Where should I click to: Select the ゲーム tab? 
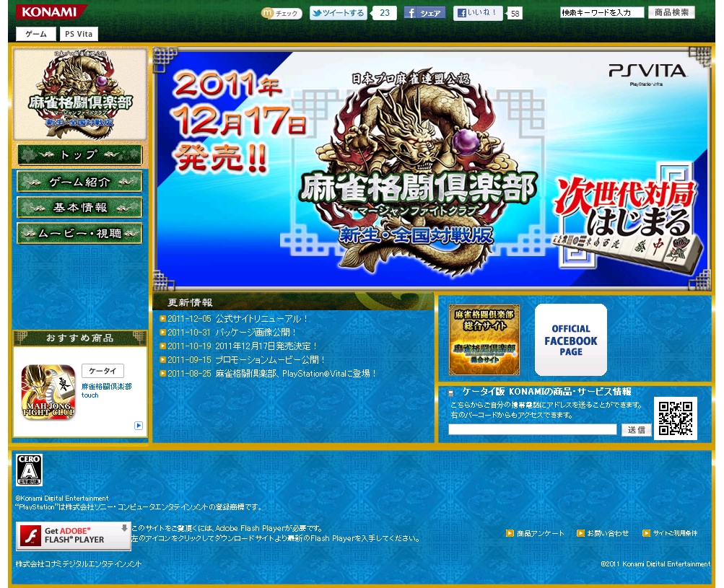tap(36, 34)
